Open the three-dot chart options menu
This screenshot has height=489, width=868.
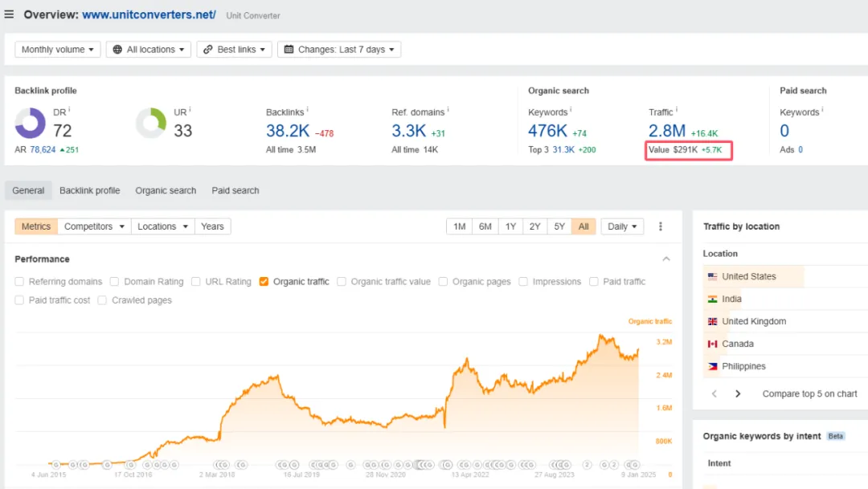tap(661, 226)
